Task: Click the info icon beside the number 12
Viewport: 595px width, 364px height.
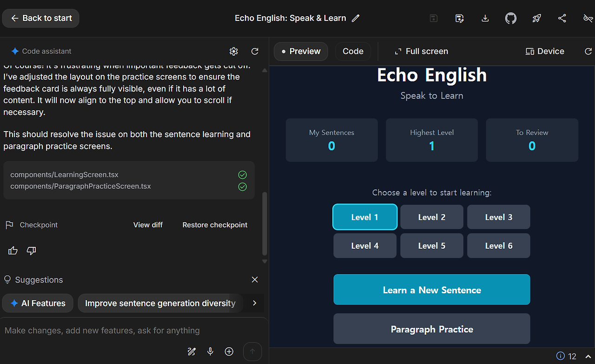Action: coord(561,356)
